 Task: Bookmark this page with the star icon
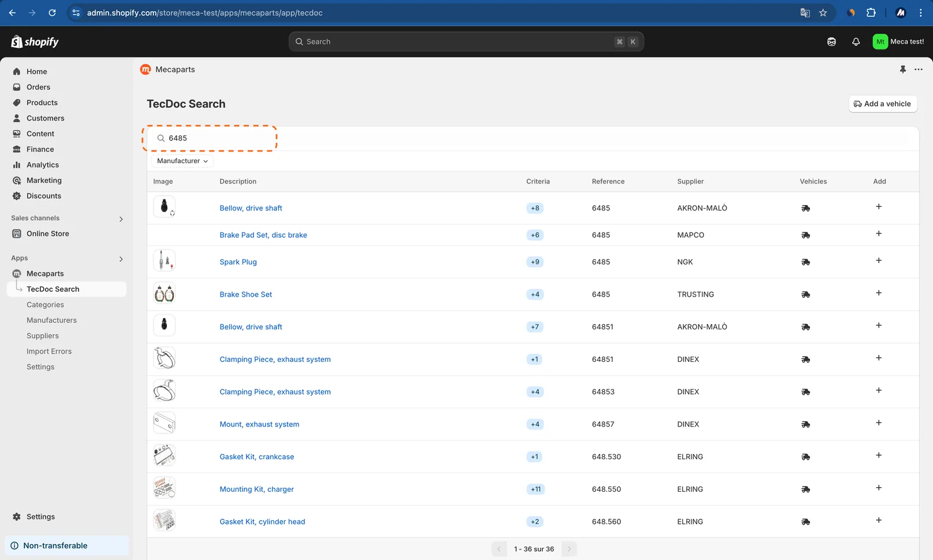coord(823,13)
